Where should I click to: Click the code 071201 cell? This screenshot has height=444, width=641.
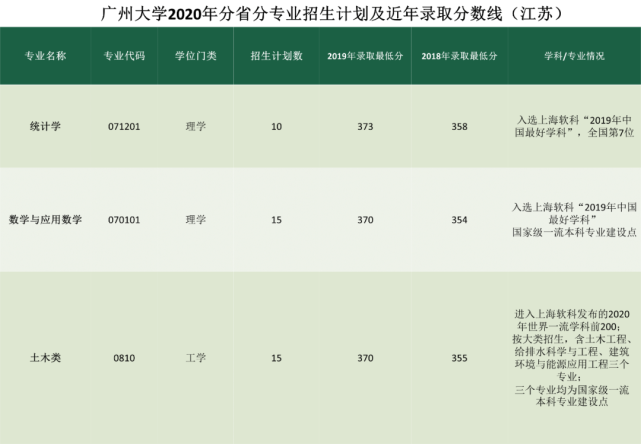124,127
